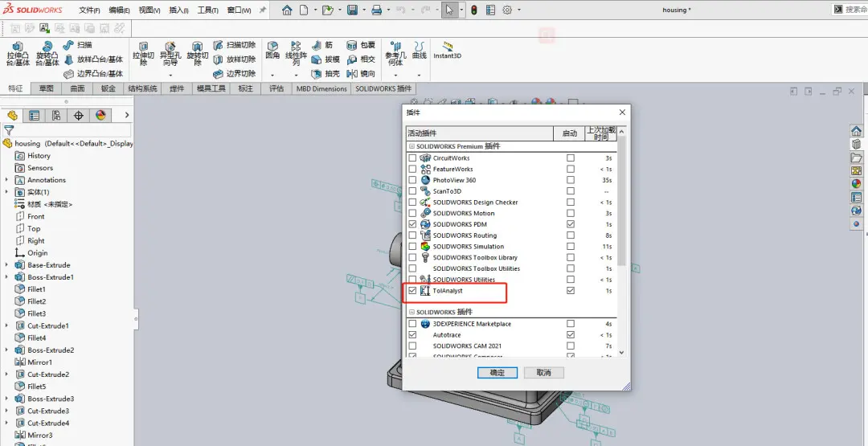Collapse SOLIDWORKS Premium 插件 group
Image resolution: width=868 pixels, height=446 pixels.
click(x=411, y=146)
